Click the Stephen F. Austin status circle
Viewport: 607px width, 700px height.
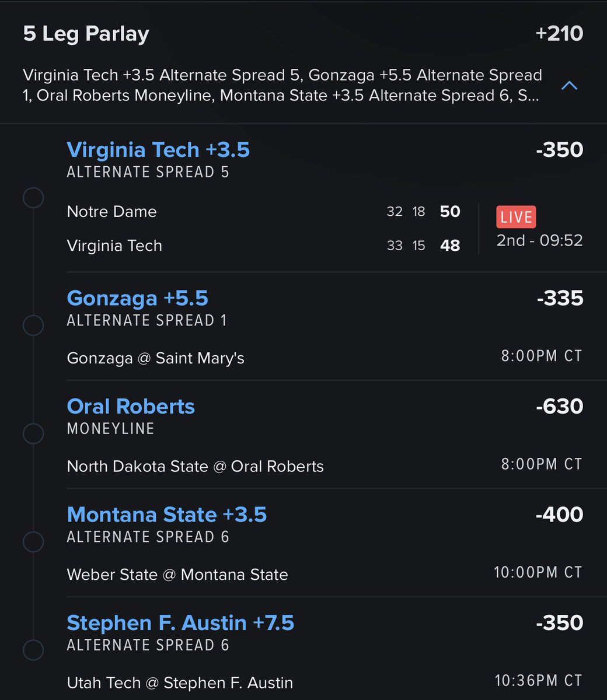[x=33, y=650]
